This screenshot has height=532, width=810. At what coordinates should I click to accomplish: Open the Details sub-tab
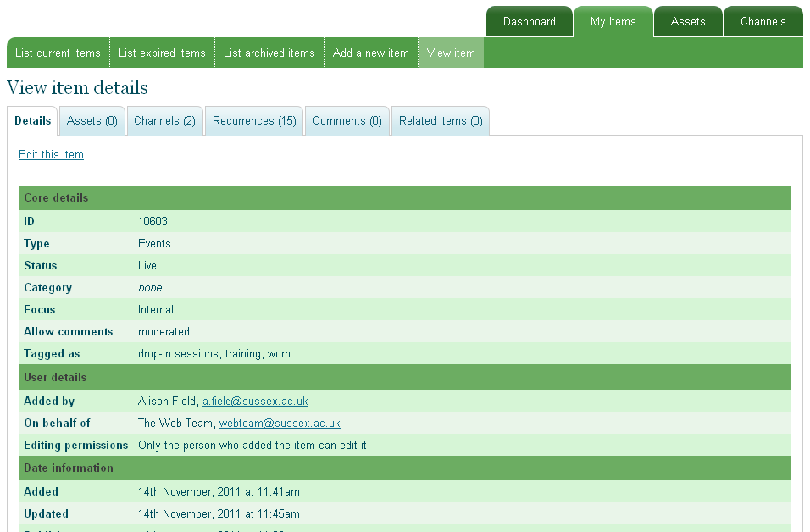click(x=32, y=121)
